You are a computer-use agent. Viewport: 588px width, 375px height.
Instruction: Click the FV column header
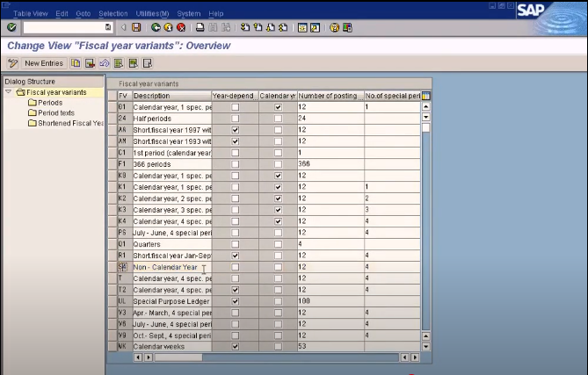tap(123, 96)
